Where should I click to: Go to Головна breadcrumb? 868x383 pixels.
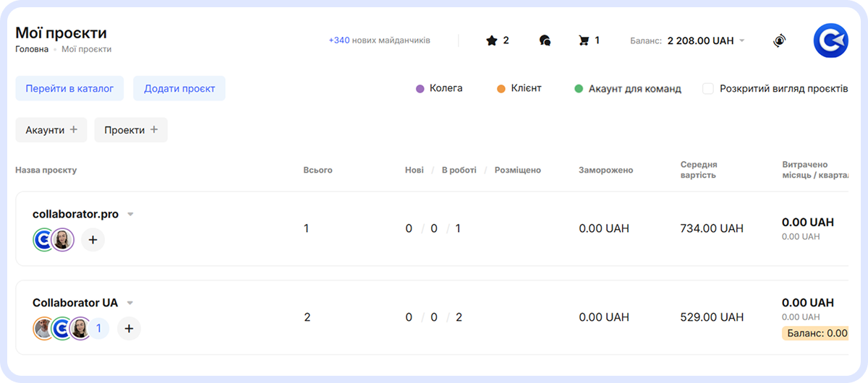32,49
